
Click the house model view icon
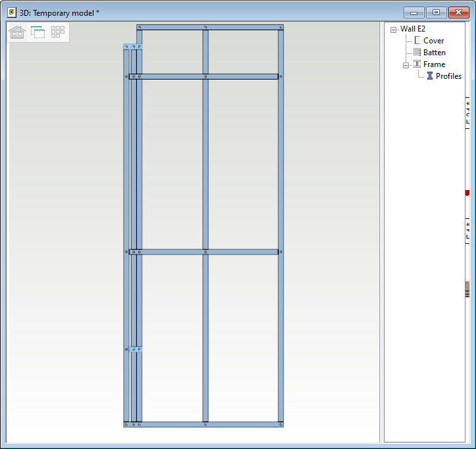click(x=16, y=32)
